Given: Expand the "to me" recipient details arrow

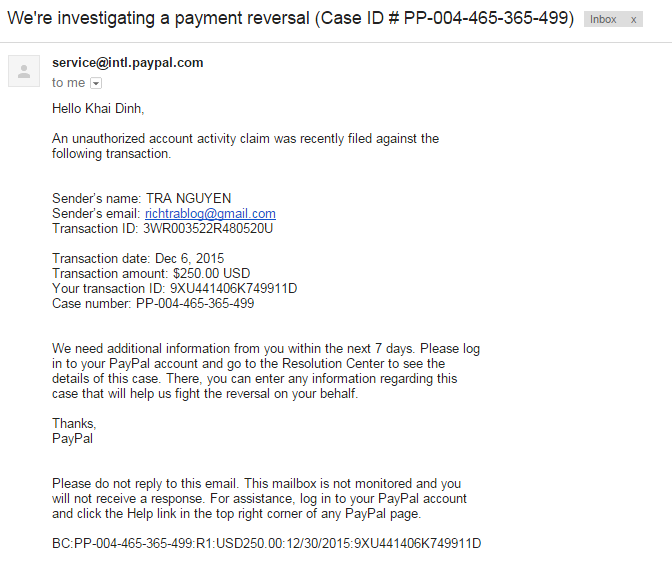Looking at the screenshot, I should 96,83.
